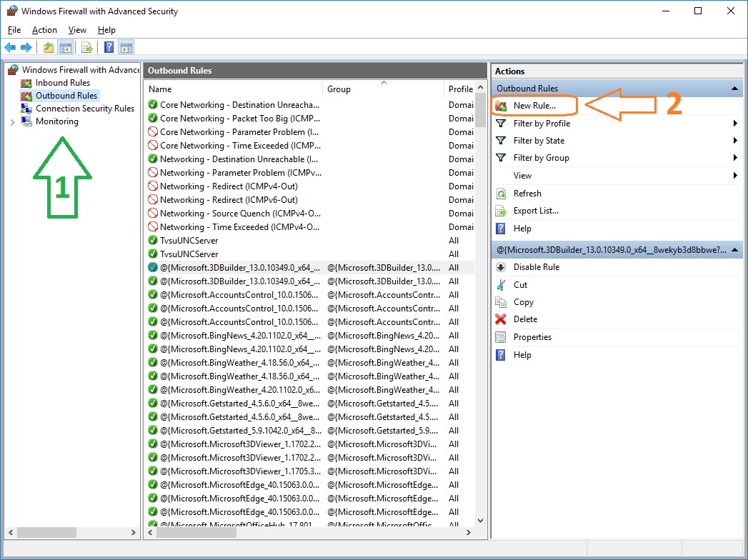Open the File menu
The height and width of the screenshot is (560, 748).
pyautogui.click(x=14, y=30)
